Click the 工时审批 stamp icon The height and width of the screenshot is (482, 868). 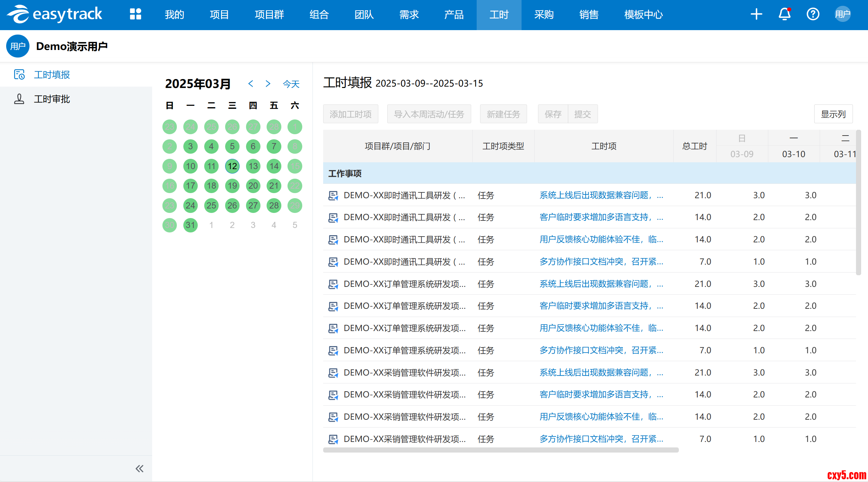point(19,99)
